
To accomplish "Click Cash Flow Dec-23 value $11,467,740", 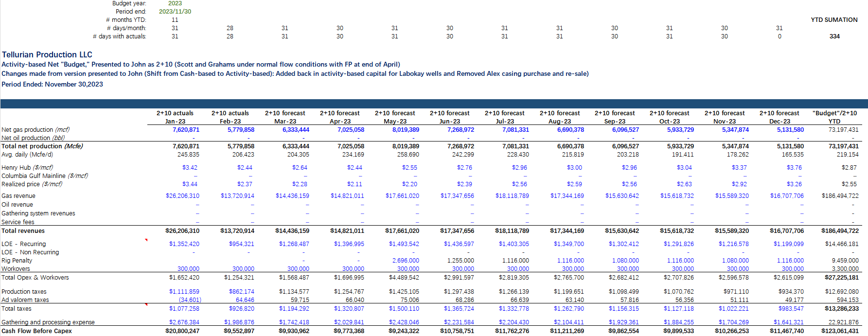I will pyautogui.click(x=787, y=331).
